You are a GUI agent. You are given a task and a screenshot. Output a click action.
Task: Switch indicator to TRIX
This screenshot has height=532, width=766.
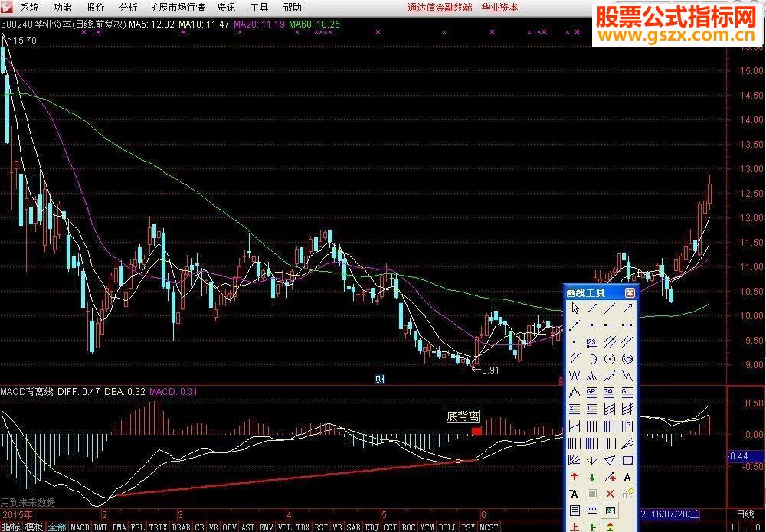tap(158, 527)
